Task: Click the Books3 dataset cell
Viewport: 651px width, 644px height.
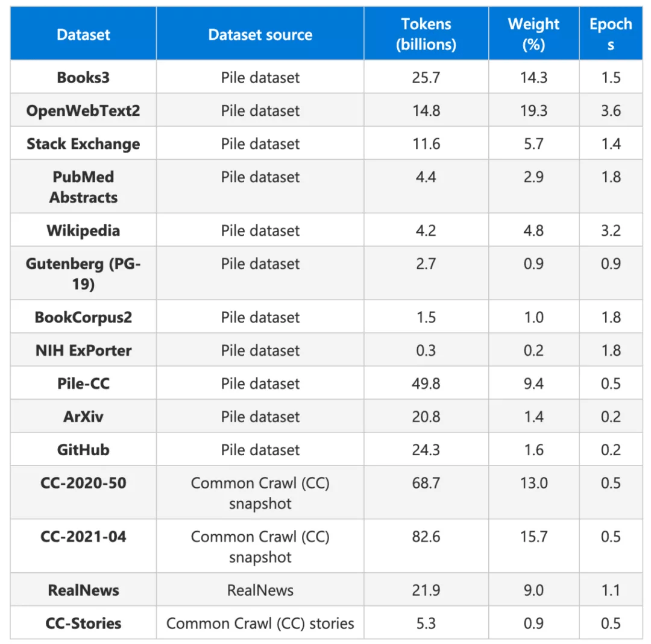Action: coord(83,77)
